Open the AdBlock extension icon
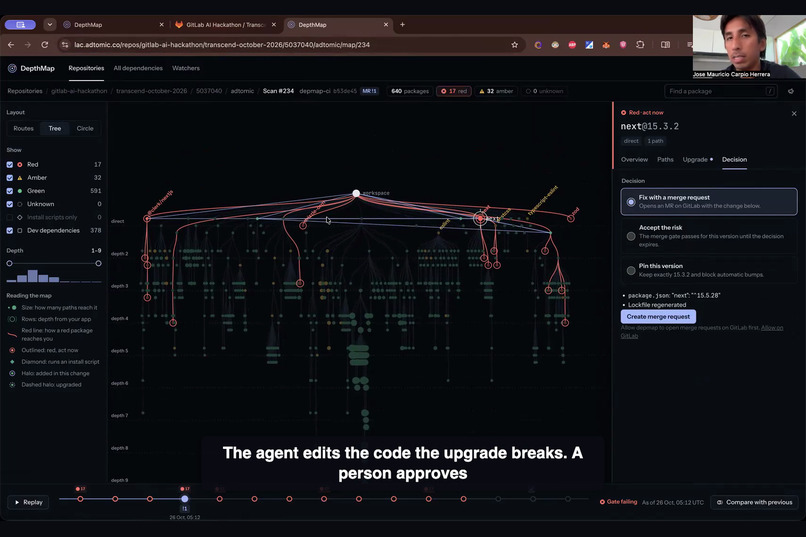The image size is (806, 537). coord(572,45)
